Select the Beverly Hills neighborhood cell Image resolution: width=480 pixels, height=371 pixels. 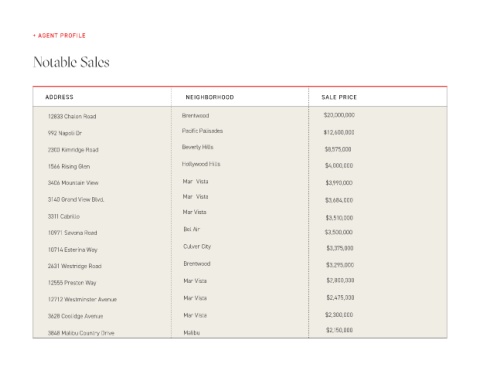tap(197, 147)
